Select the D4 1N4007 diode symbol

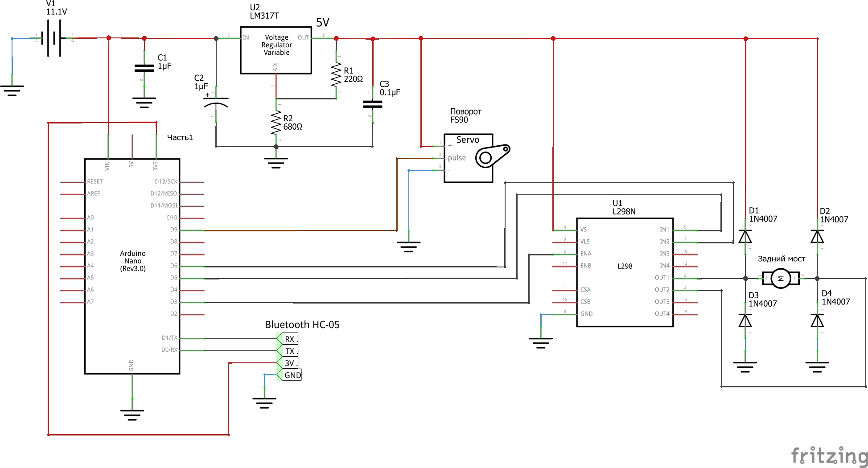[817, 320]
